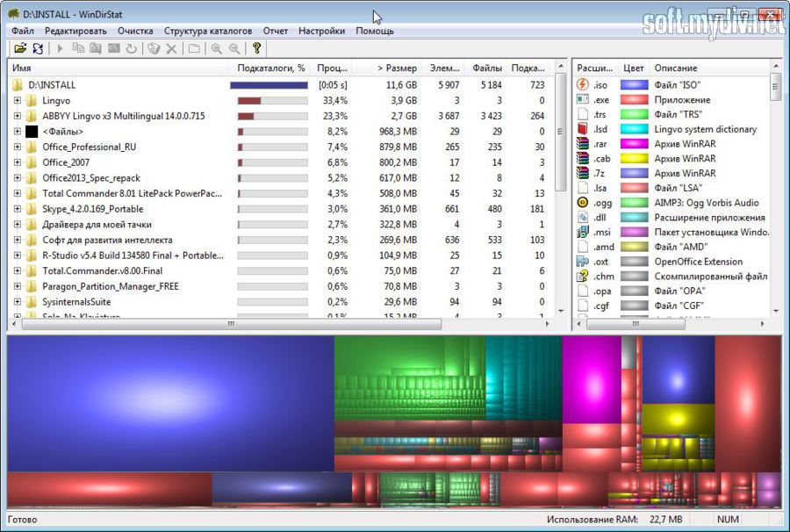Click the magenta treemap block
Viewport: 790px width, 532px height.
(592, 380)
